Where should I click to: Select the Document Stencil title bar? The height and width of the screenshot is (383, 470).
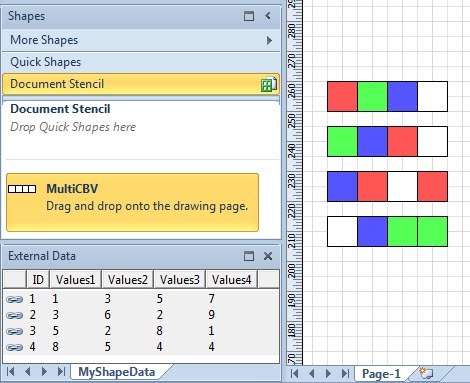[x=141, y=84]
